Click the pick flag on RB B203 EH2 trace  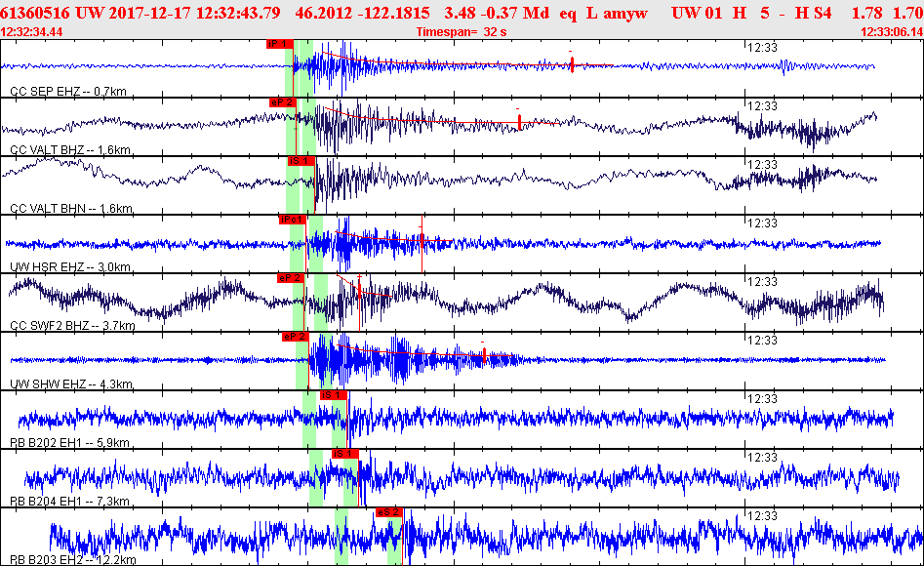click(388, 512)
